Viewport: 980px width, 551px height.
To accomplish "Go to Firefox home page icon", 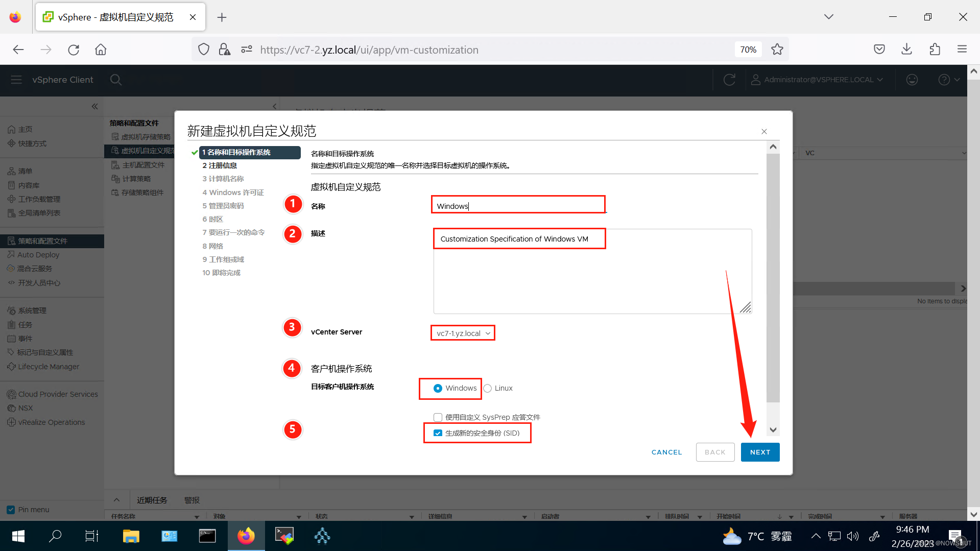I will point(101,50).
